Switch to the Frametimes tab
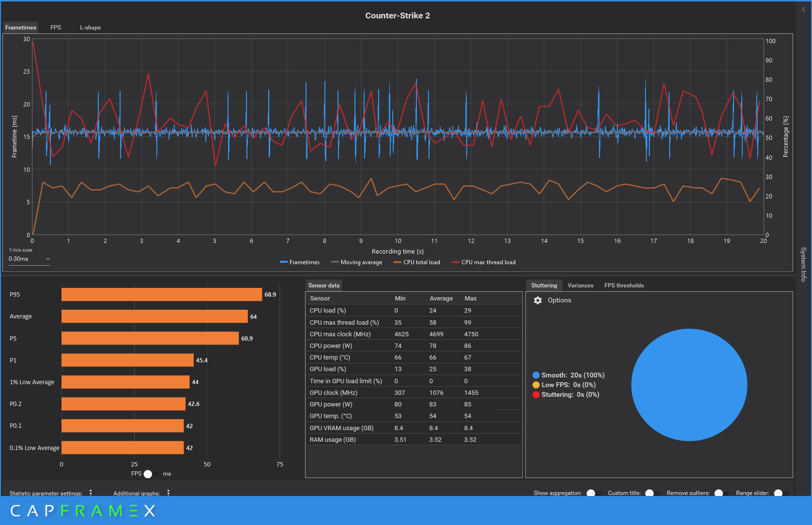 click(21, 28)
